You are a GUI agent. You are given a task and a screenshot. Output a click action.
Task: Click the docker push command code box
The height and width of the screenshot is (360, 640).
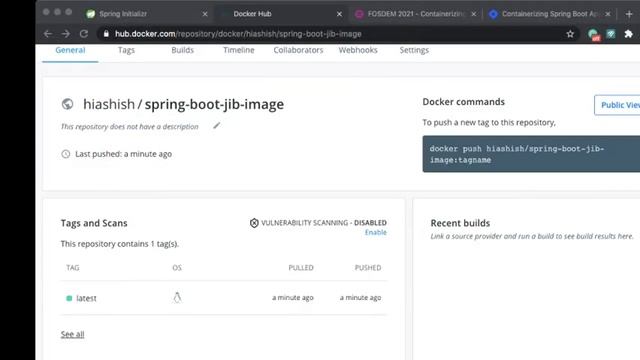click(531, 154)
